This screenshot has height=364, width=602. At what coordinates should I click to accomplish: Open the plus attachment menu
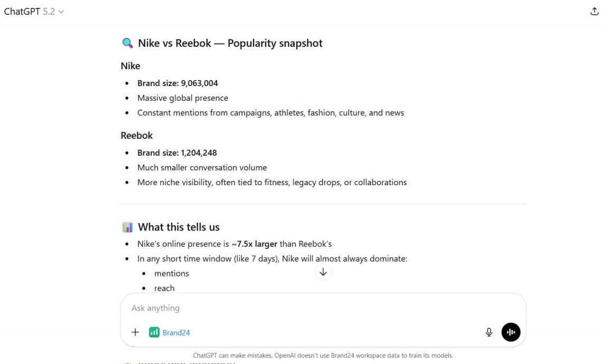click(135, 332)
